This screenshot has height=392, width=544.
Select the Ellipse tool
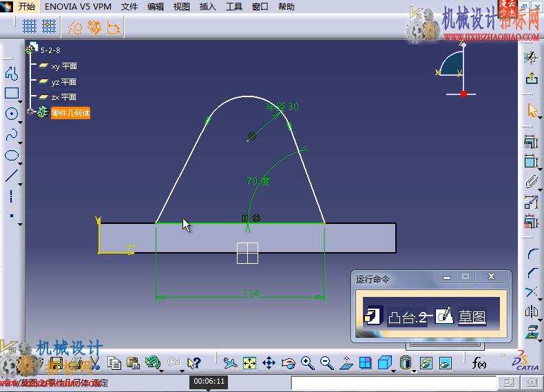[12, 155]
